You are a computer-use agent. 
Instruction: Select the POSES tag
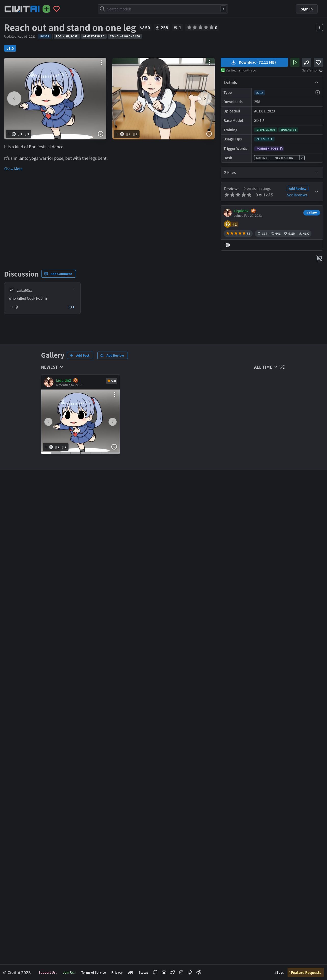(45, 37)
